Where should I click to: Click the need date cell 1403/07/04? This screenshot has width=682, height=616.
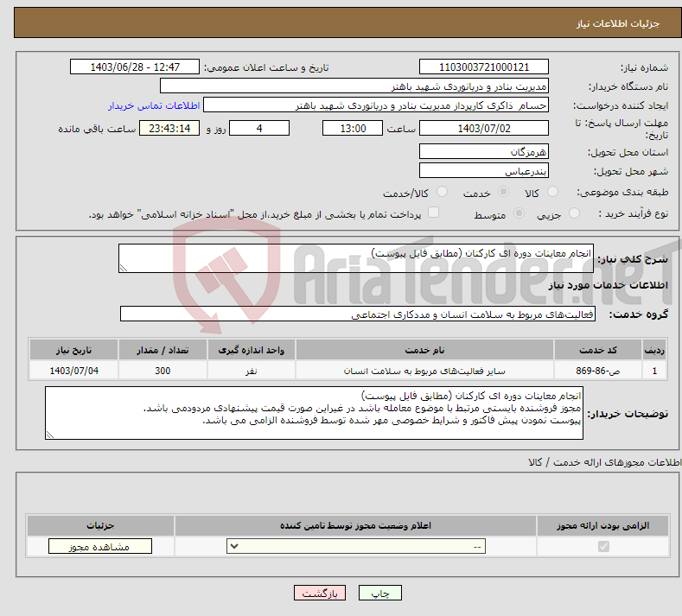74,371
